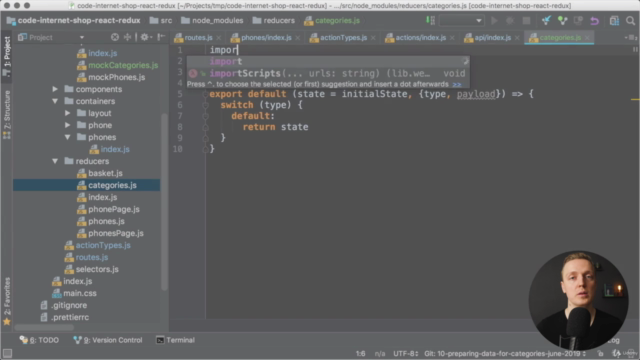Click the Stop square icon in toolbar
This screenshot has height=360, width=640.
point(527,20)
